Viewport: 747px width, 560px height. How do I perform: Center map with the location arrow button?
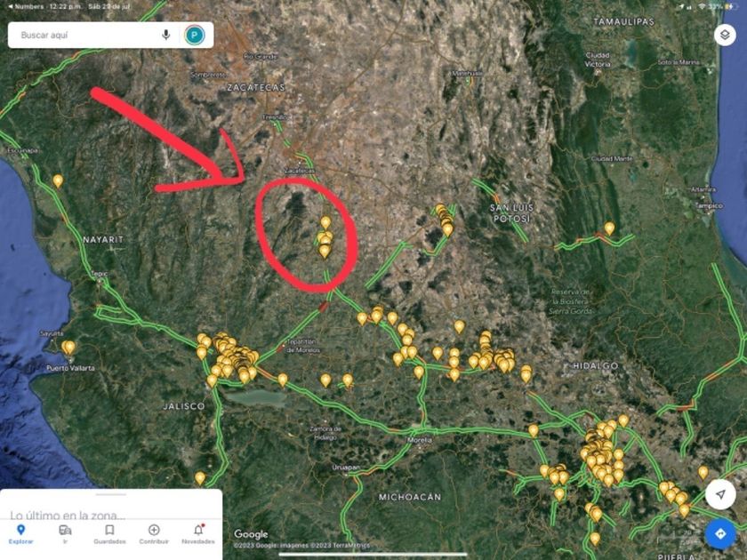click(x=720, y=494)
